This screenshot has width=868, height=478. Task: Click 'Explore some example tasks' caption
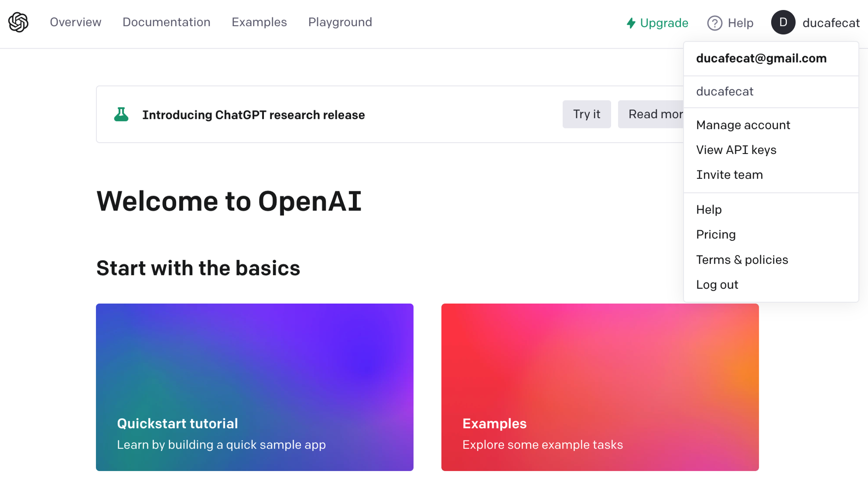click(x=542, y=445)
